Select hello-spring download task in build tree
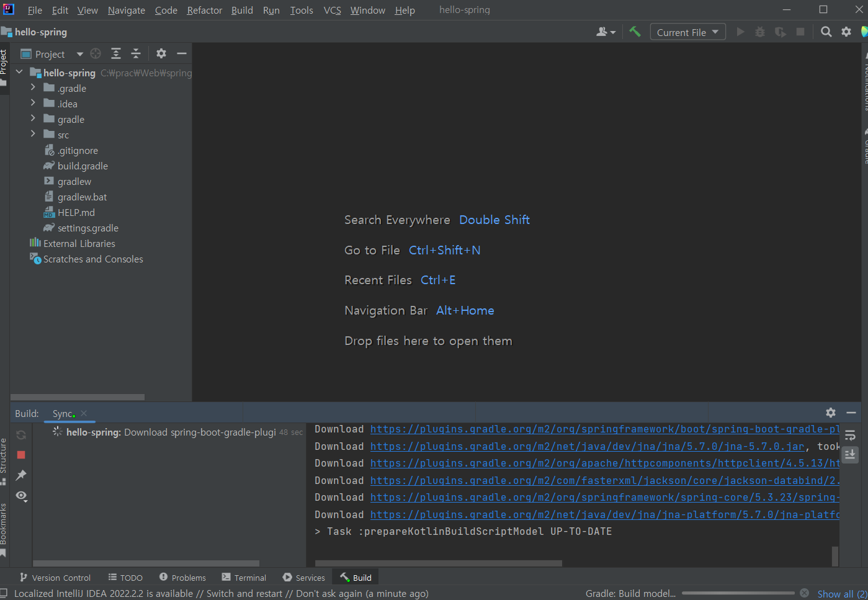 tap(171, 432)
